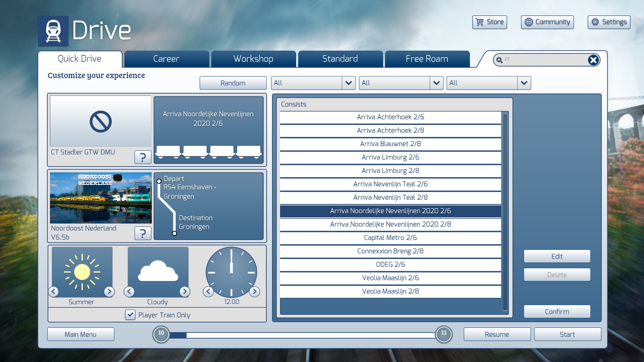
Task: Select Arriva Achterhoek 2/6 consist
Action: (x=390, y=117)
